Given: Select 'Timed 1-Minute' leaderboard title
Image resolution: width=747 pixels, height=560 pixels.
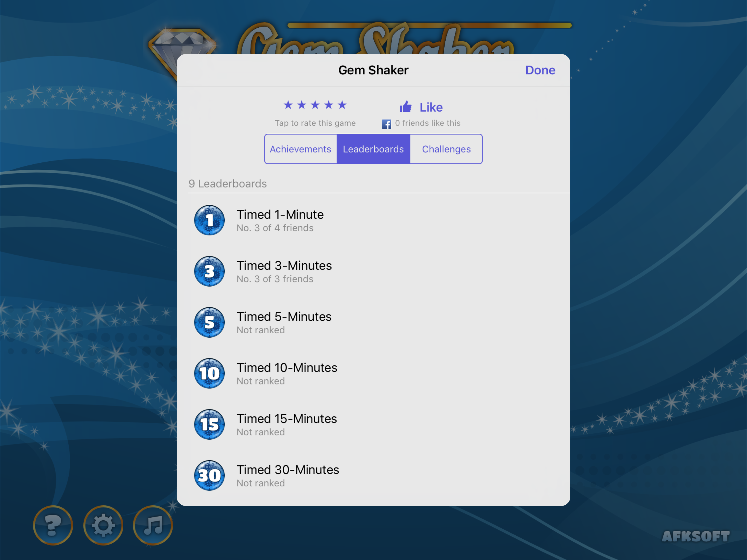Looking at the screenshot, I should point(280,214).
